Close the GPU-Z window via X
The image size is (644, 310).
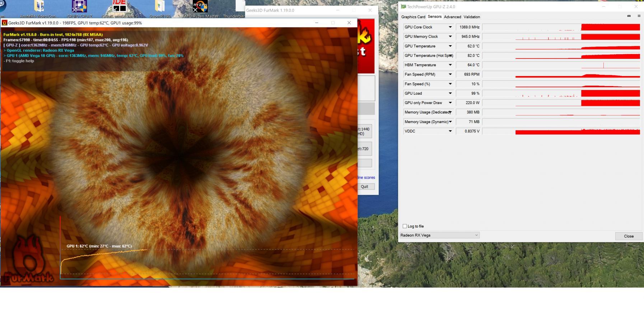coord(636,6)
